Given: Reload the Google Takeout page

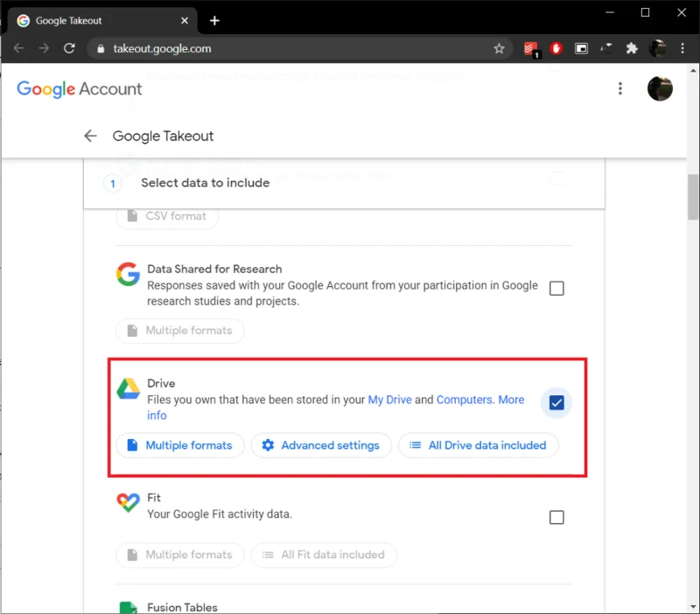Looking at the screenshot, I should pos(69,48).
